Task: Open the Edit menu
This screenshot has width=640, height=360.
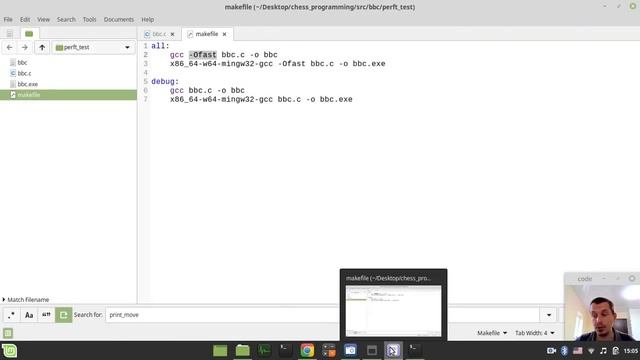Action: coord(25,20)
